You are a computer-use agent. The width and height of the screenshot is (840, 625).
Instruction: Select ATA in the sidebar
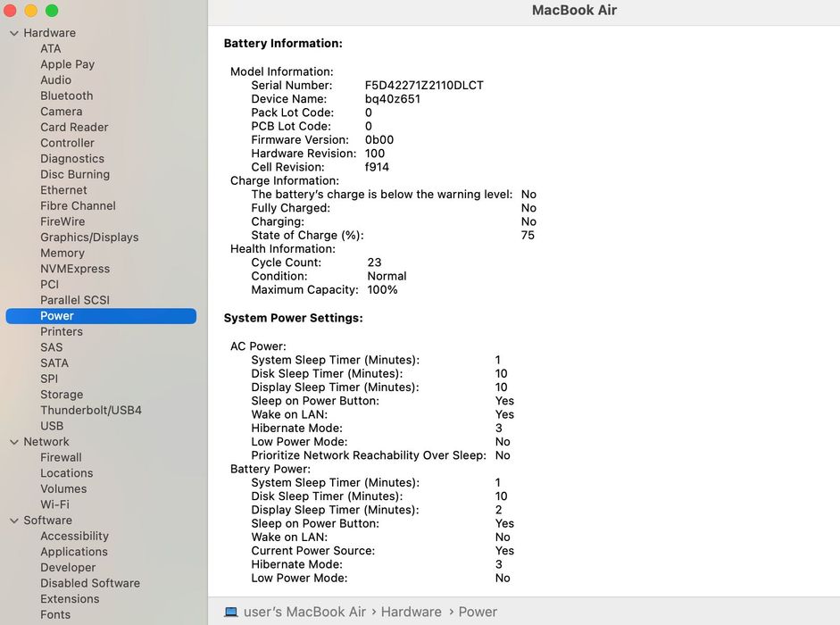pos(50,49)
